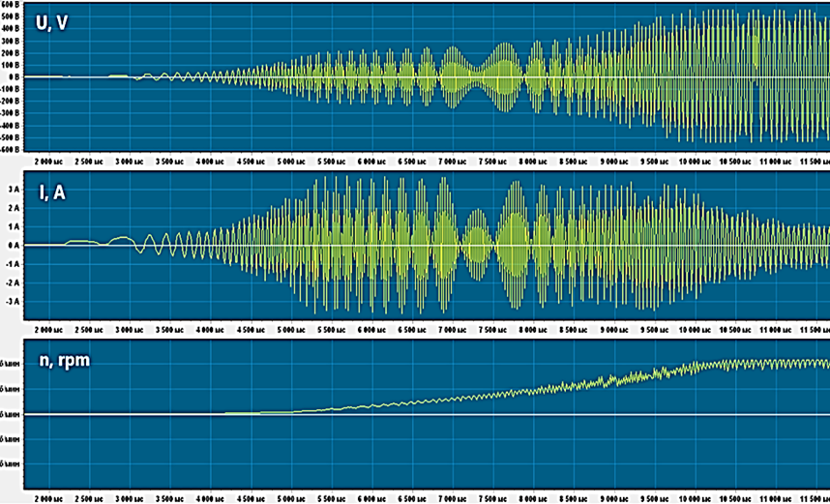830x504 pixels.
Task: Click the -2 A current axis label
Action: [x=13, y=282]
